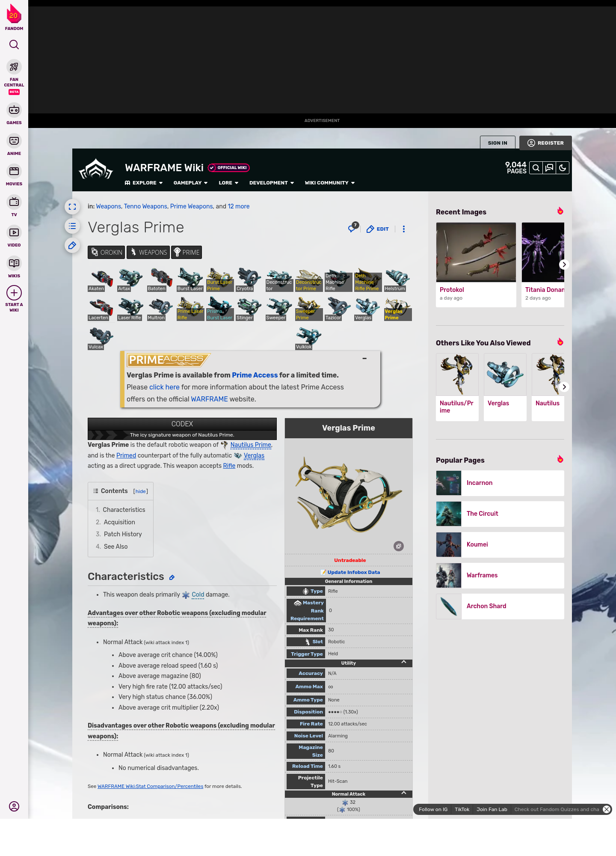Open the Protokol recent image thumbnail
Image resolution: width=616 pixels, height=856 pixels.
coord(476,252)
